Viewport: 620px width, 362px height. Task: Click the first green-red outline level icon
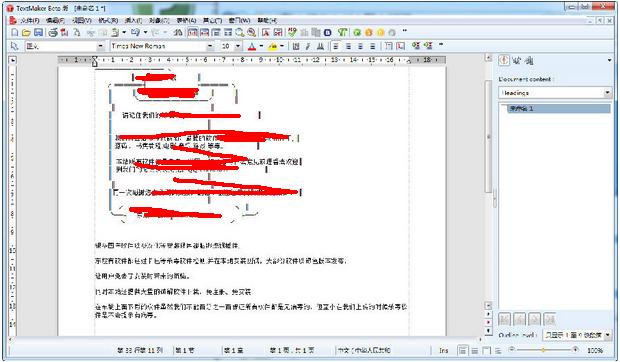point(416,46)
